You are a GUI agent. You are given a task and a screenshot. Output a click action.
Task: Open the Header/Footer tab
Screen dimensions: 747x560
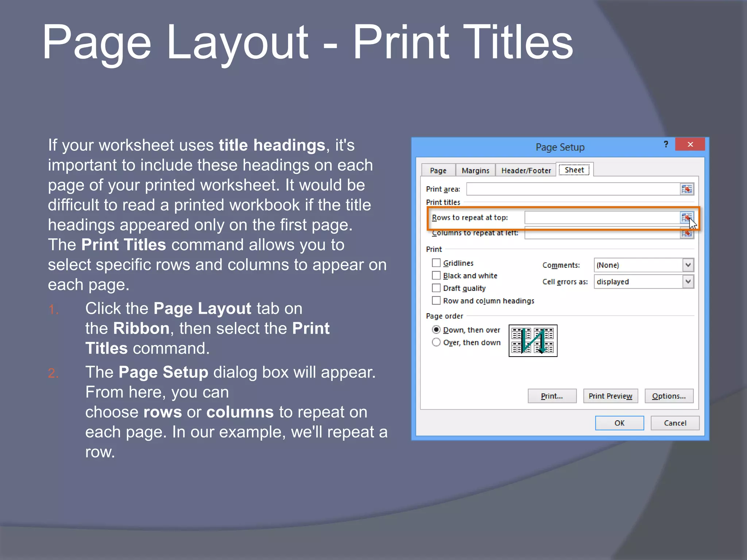(526, 170)
